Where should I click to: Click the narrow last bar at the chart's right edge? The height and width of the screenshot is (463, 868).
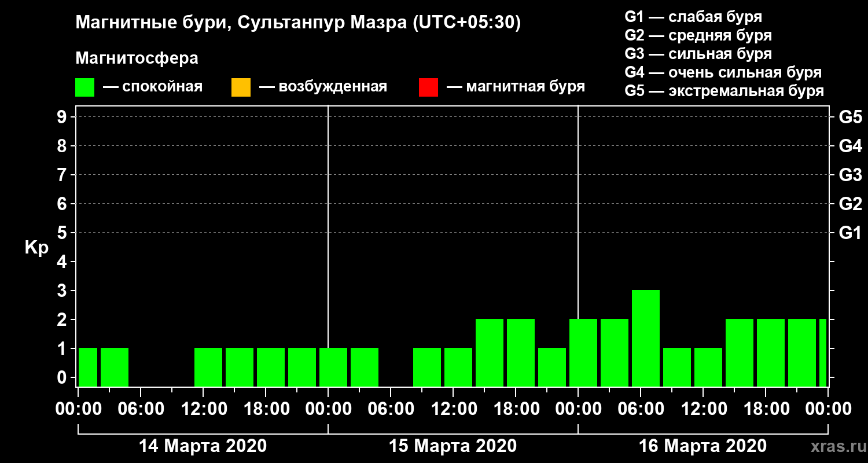(823, 353)
